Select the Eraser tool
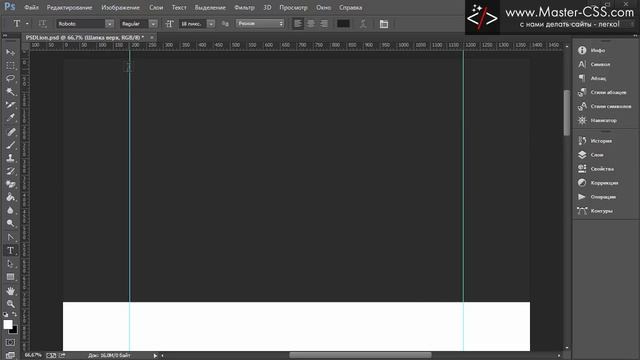 coord(11,184)
